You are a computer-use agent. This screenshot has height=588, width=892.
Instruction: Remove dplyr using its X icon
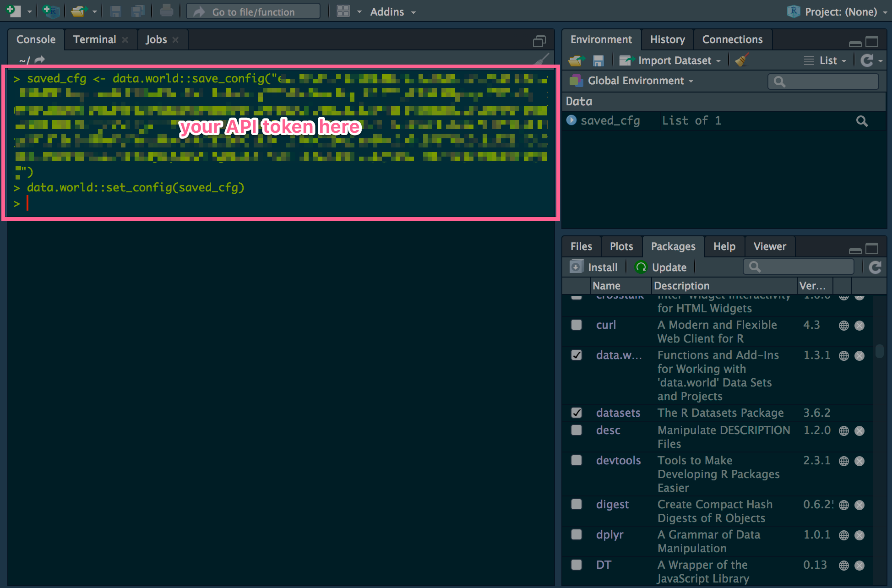point(859,535)
